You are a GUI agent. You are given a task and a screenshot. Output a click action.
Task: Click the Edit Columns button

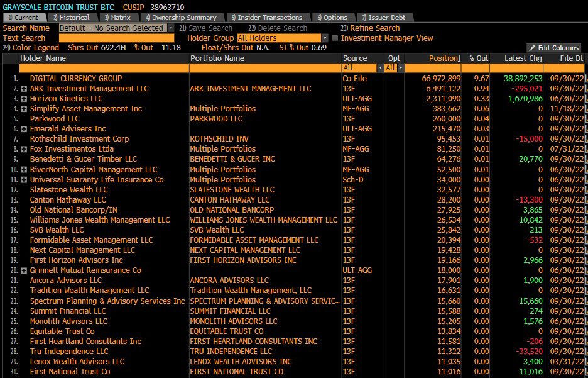(553, 48)
